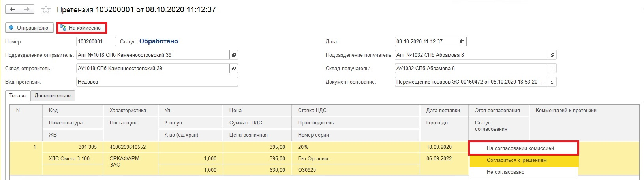The height and width of the screenshot is (180, 644).
Task: Click the Комментарий к претензии column header
Action: 566,111
